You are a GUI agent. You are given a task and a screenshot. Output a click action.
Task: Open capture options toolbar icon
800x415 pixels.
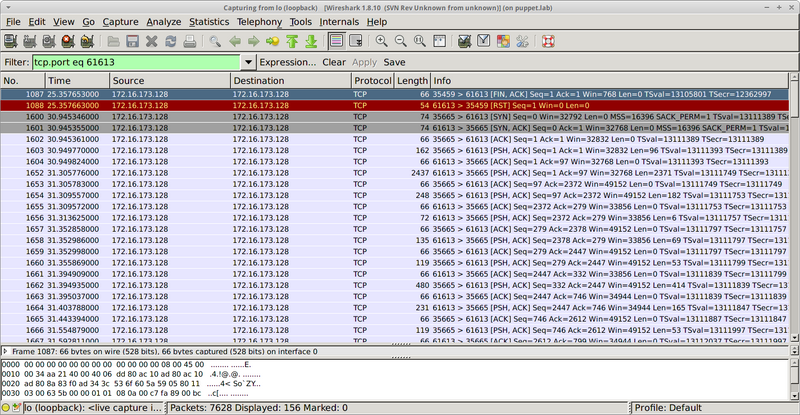(x=30, y=41)
